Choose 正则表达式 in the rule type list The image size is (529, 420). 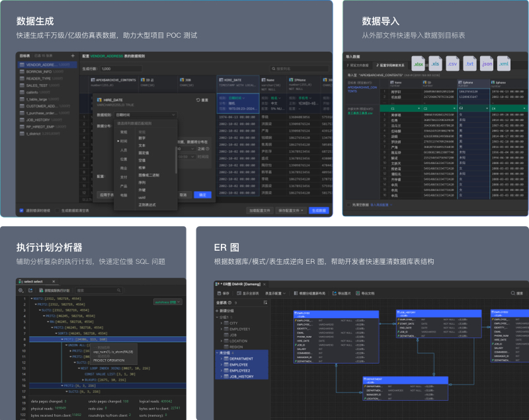click(x=147, y=205)
